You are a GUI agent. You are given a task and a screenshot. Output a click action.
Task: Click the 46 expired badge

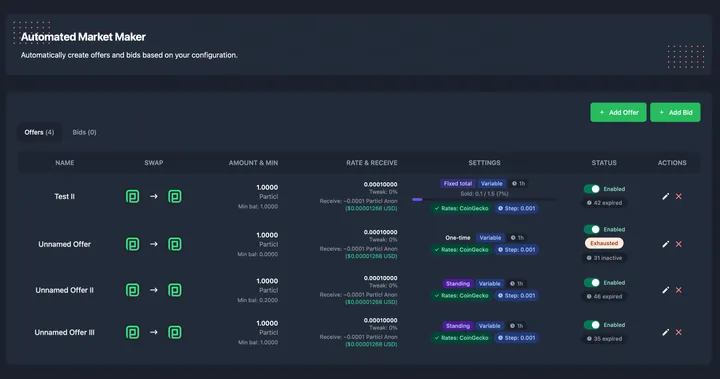tap(604, 296)
